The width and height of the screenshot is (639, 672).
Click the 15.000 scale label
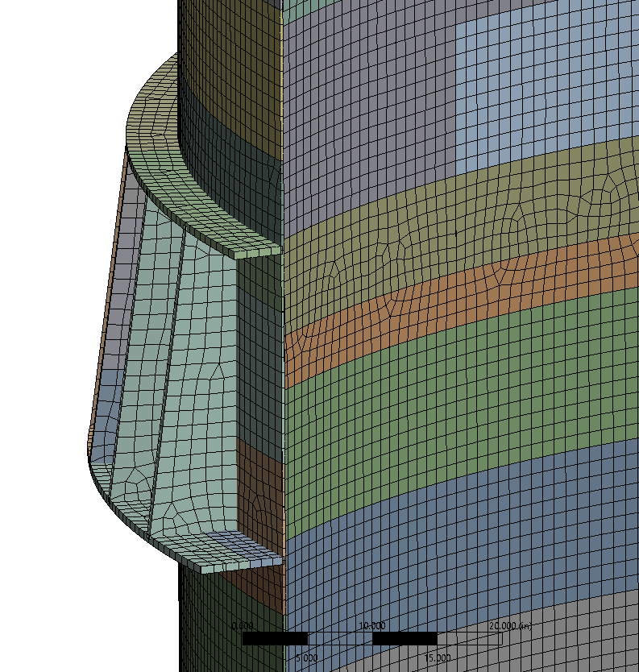point(437,657)
